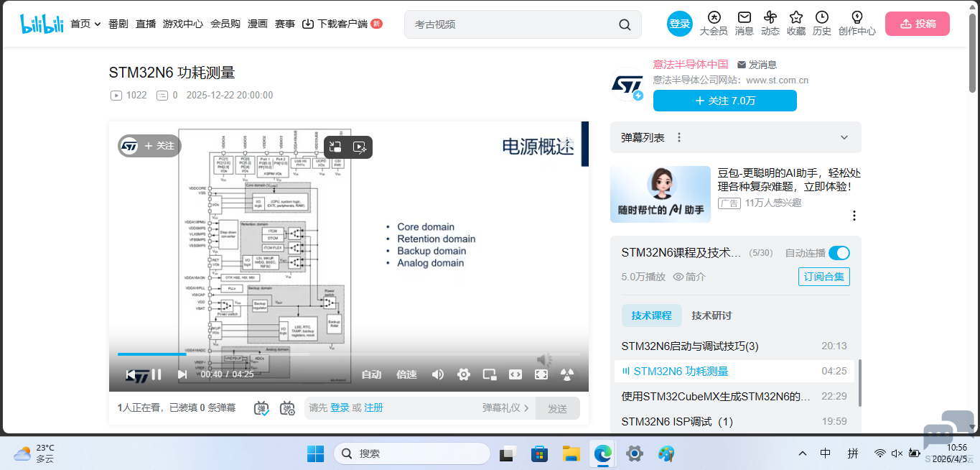
Task: Enable picture-in-picture mode
Action: tap(490, 374)
